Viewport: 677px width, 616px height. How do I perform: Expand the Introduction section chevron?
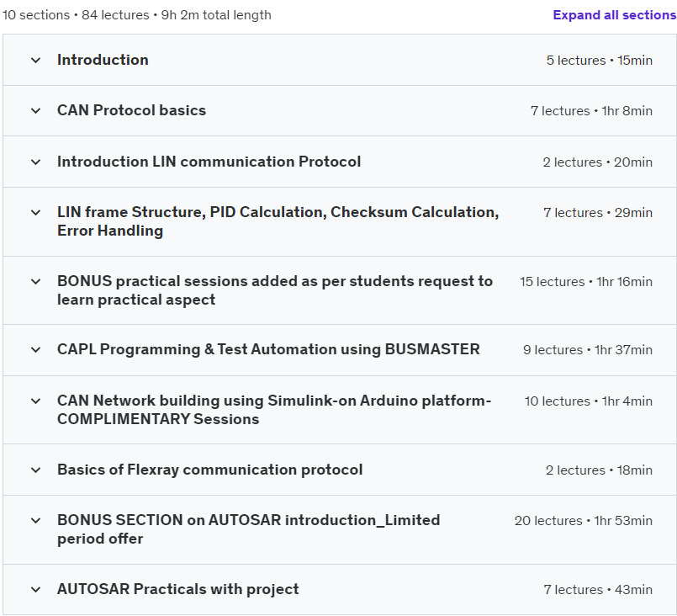36,61
